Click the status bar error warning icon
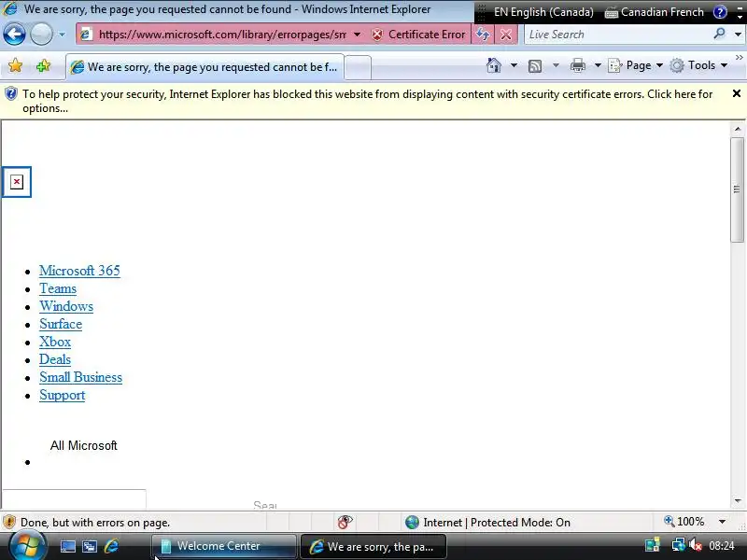This screenshot has height=560, width=747. [x=9, y=523]
